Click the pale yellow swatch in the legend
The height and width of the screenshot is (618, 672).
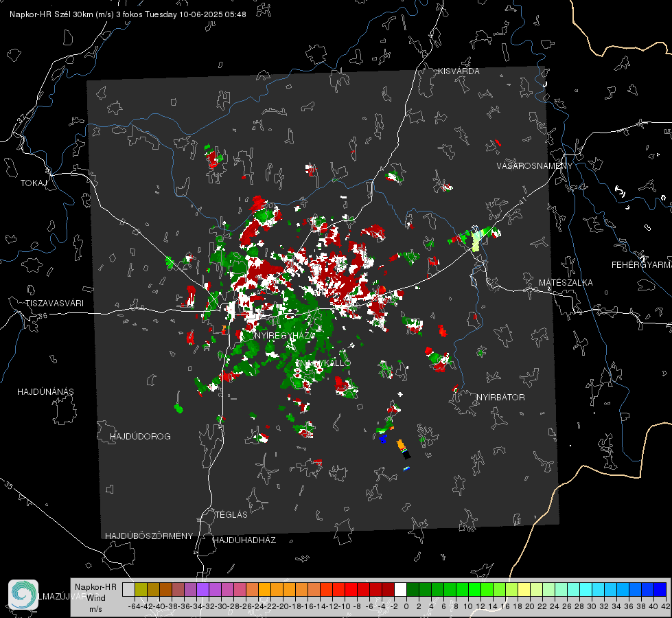coord(524,590)
